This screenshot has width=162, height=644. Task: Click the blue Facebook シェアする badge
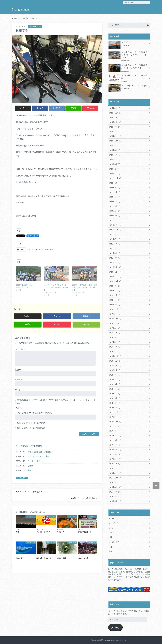(x=33, y=236)
